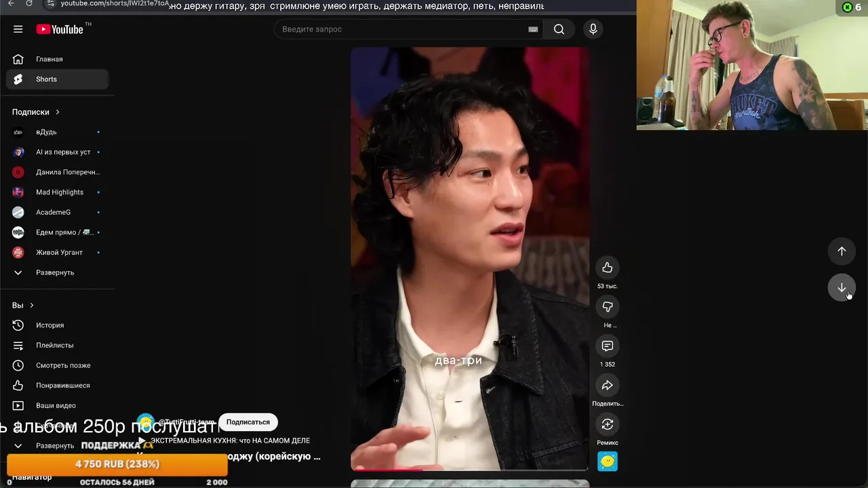Click the browser address bar URL
Image resolution: width=868 pixels, height=488 pixels.
[x=115, y=3]
